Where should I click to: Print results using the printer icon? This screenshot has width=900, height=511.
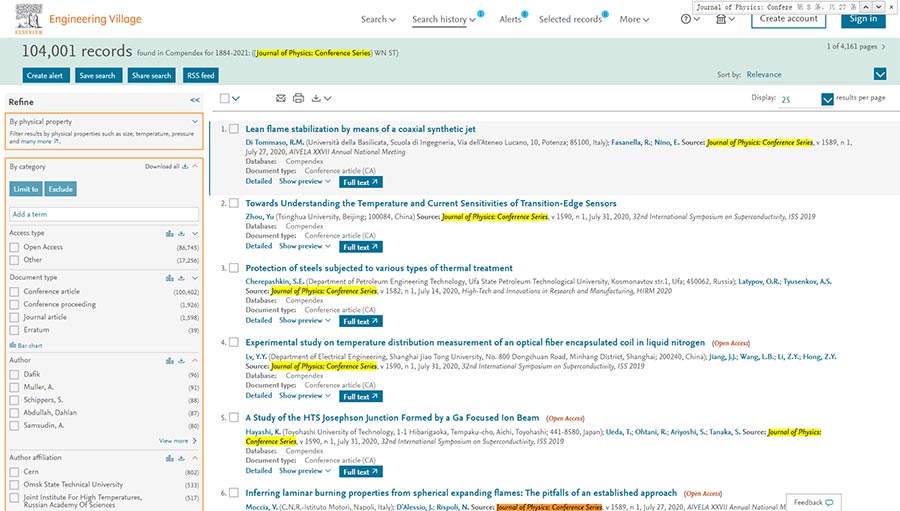(x=298, y=98)
